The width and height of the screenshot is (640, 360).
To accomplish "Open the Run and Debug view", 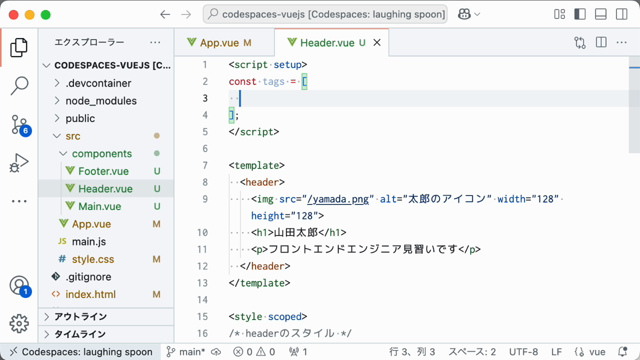I will tap(19, 163).
